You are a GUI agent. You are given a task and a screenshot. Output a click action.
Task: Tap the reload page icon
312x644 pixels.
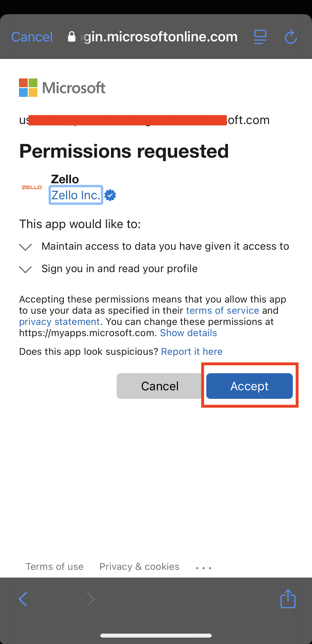(x=291, y=37)
